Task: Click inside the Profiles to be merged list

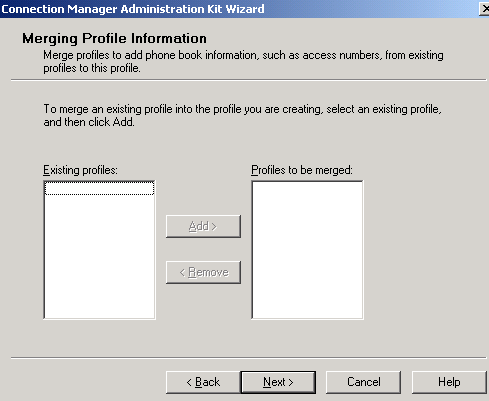Action: [307, 250]
